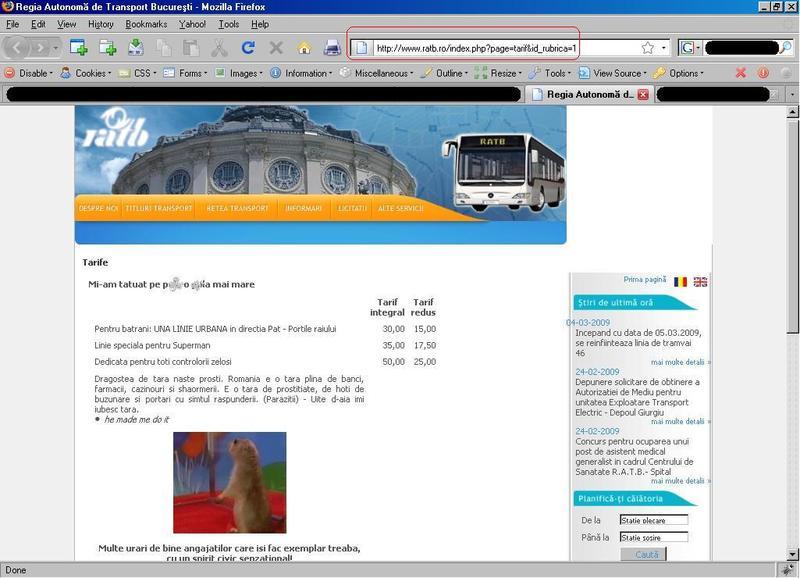This screenshot has height=578, width=800.
Task: Open the View menu
Action: click(66, 24)
